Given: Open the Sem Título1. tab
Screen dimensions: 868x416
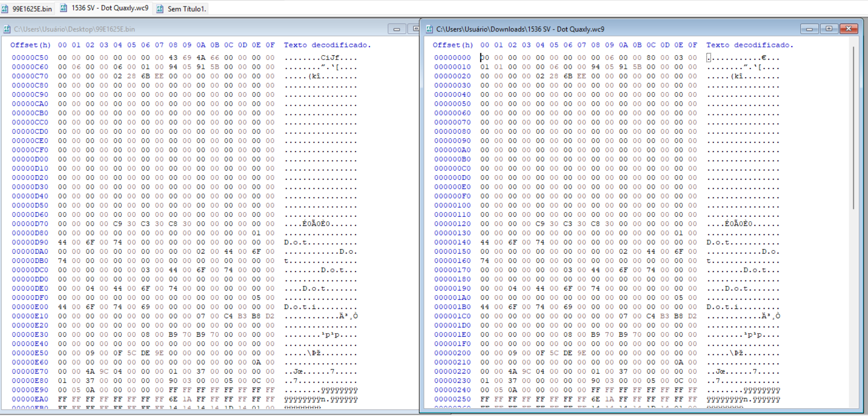Looking at the screenshot, I should point(186,9).
